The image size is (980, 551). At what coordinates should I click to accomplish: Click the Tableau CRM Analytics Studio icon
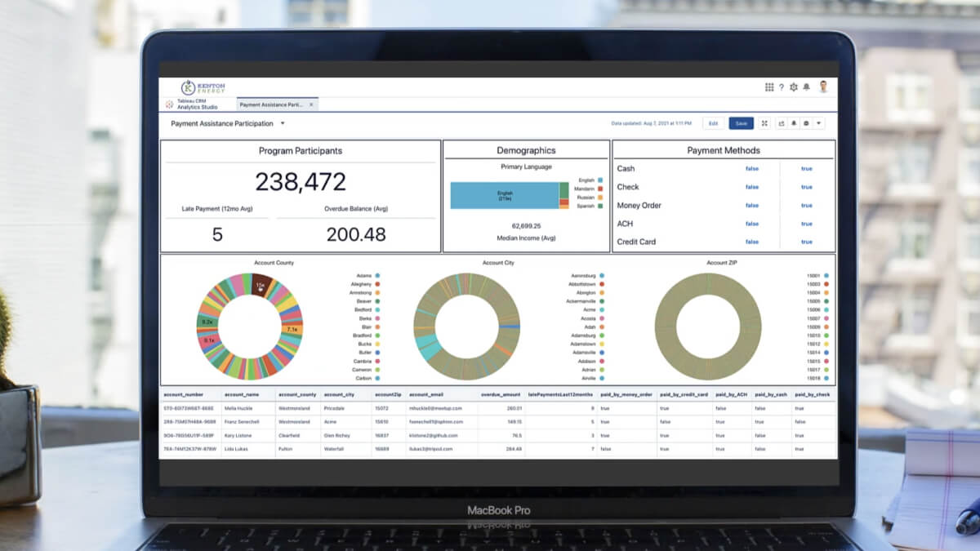(170, 104)
